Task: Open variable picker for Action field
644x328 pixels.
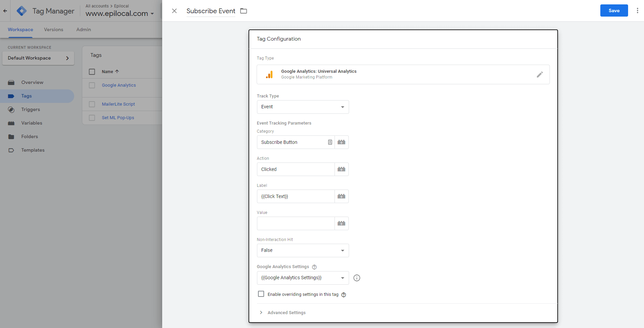Action: [341, 169]
